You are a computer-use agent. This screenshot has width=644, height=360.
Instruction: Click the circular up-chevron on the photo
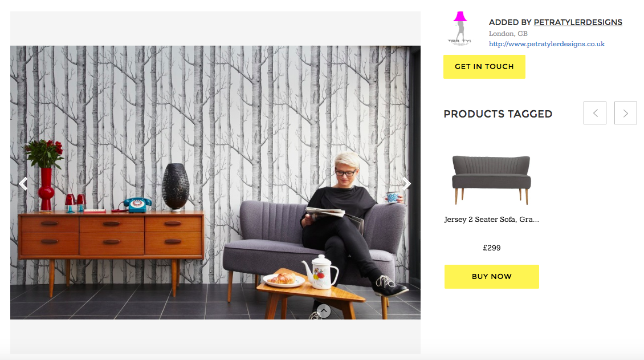pos(324,311)
